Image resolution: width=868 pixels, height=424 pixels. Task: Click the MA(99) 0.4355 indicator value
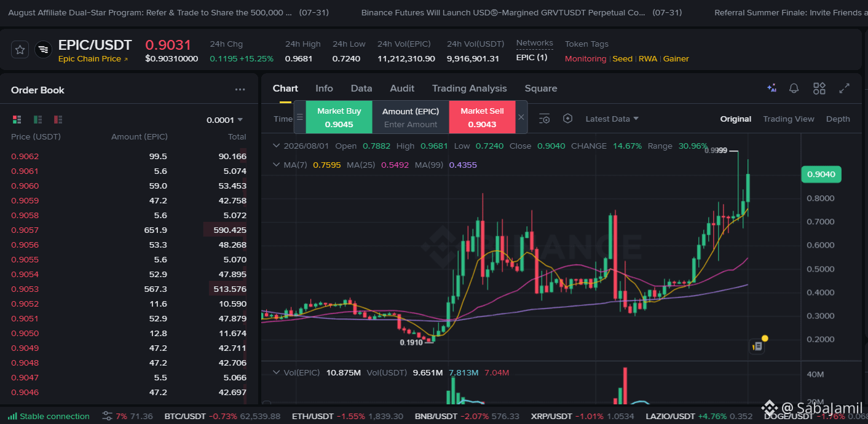[x=463, y=165]
